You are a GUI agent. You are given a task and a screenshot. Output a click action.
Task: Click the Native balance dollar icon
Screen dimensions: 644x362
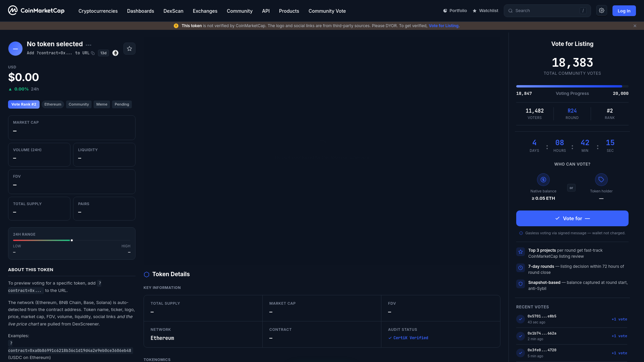click(x=543, y=180)
